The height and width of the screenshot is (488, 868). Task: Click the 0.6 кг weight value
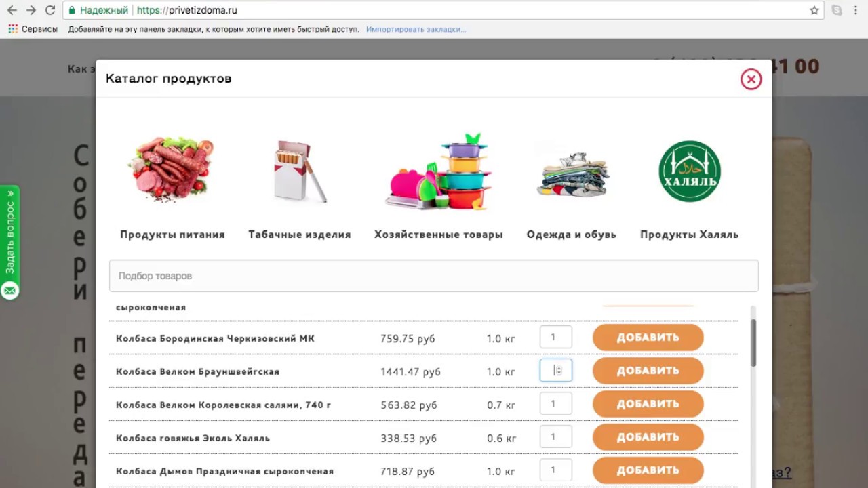501,438
